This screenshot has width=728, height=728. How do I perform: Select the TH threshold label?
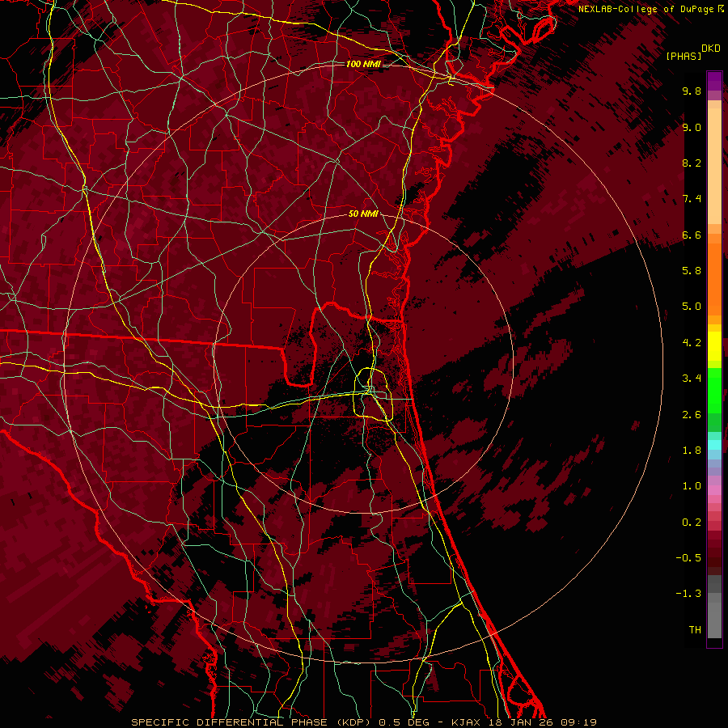pyautogui.click(x=695, y=630)
